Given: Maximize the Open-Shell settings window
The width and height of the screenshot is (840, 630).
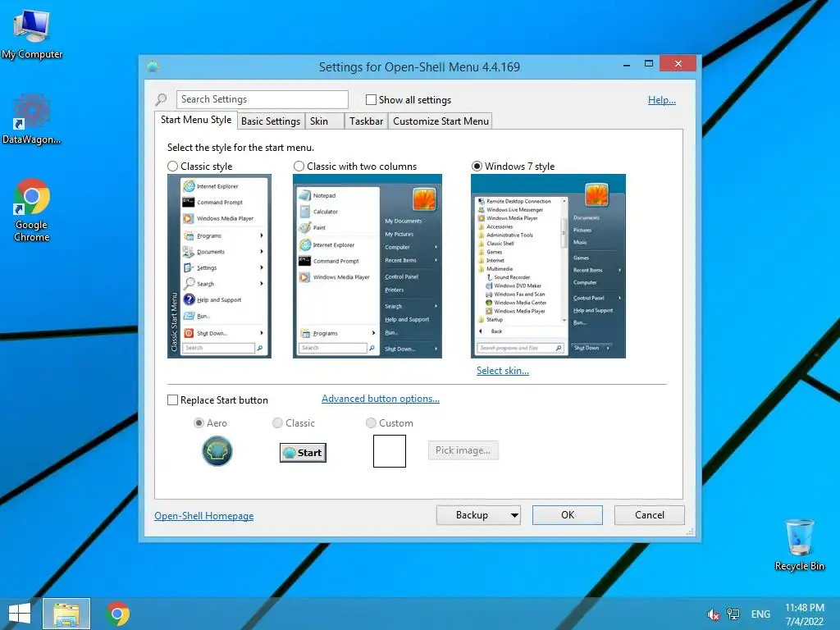Looking at the screenshot, I should [x=649, y=64].
